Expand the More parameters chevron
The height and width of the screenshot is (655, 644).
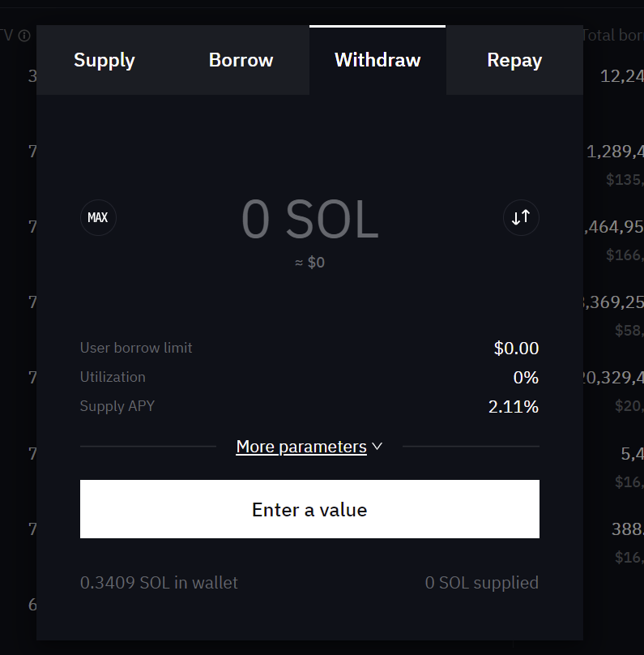click(377, 447)
